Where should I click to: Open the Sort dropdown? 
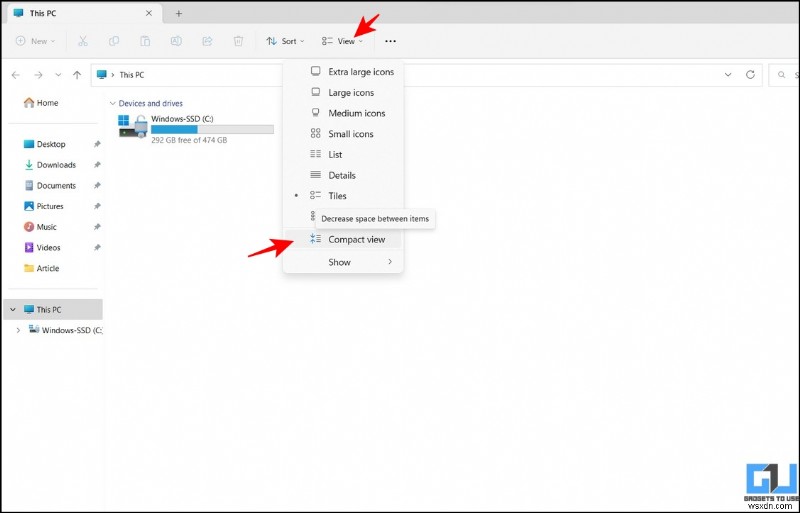click(285, 41)
